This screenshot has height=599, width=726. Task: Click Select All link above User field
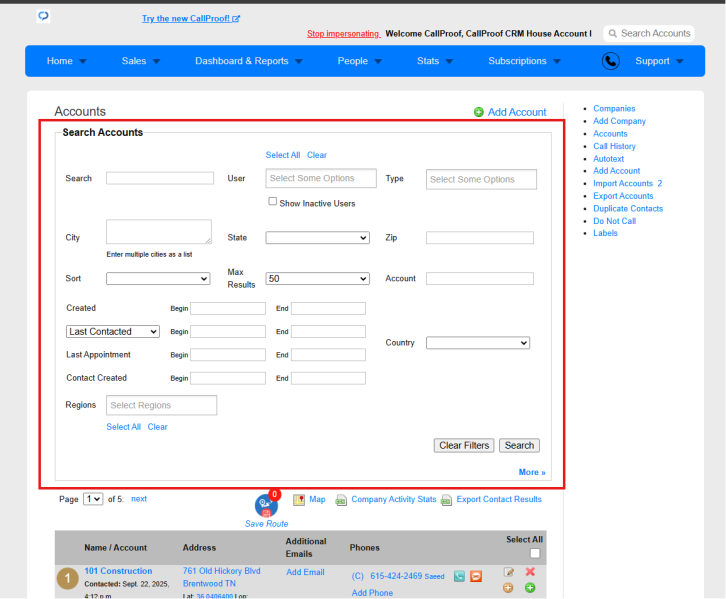[283, 155]
